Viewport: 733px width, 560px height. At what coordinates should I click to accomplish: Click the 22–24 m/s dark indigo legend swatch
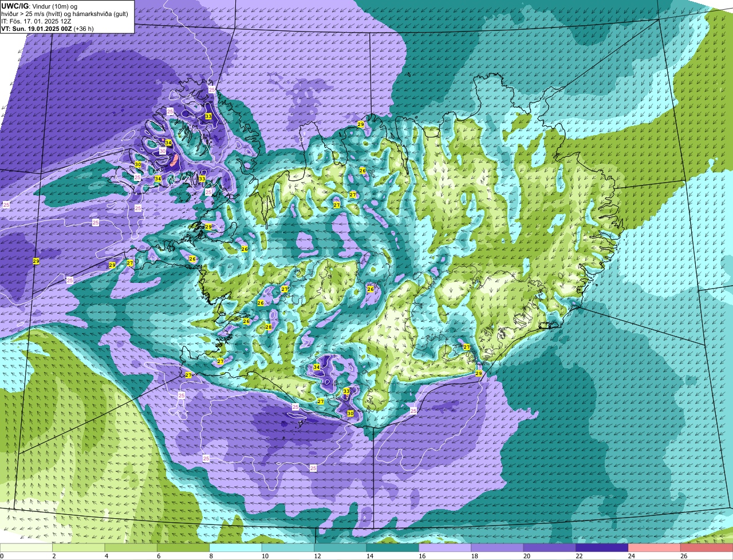602,547
